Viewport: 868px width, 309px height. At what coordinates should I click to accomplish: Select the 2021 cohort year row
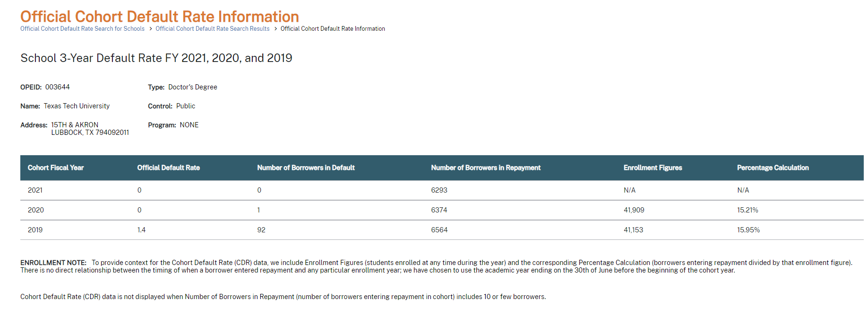442,190
